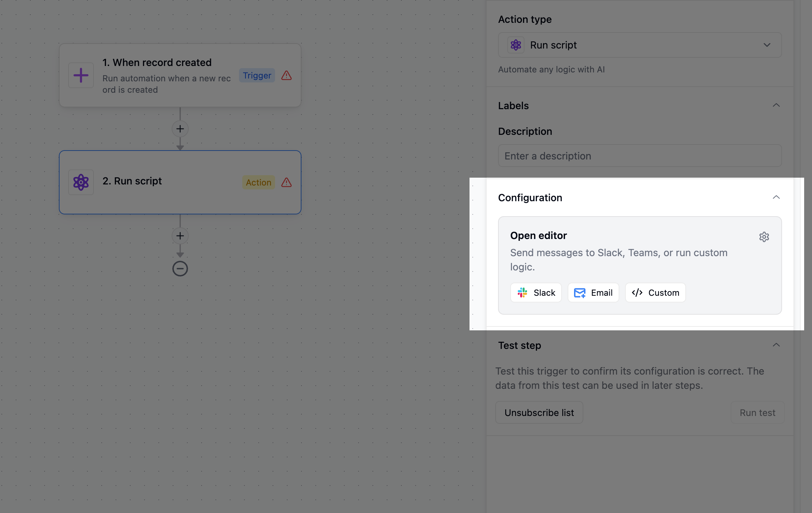Add step between trigger and Run script
812x513 pixels.
[x=180, y=129]
